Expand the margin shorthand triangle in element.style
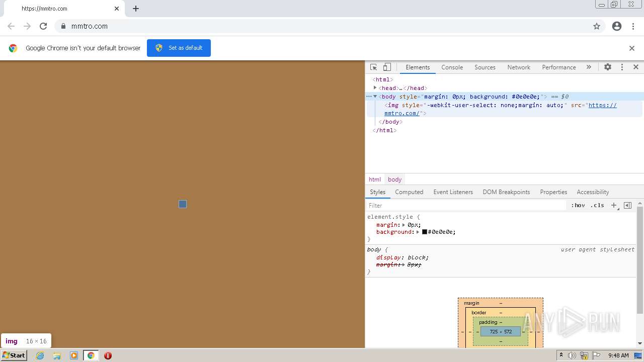This screenshot has height=362, width=644. click(404, 225)
